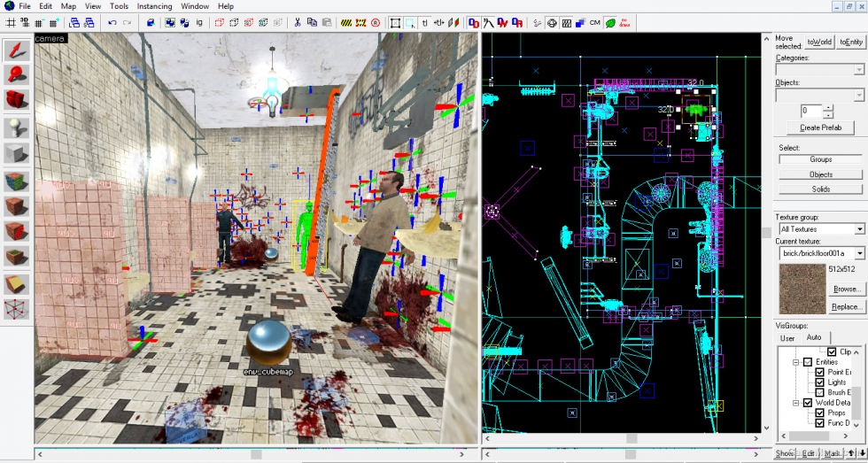868x463 pixels.
Task: Toggle the 'tl' texture lock button
Action: tap(424, 23)
